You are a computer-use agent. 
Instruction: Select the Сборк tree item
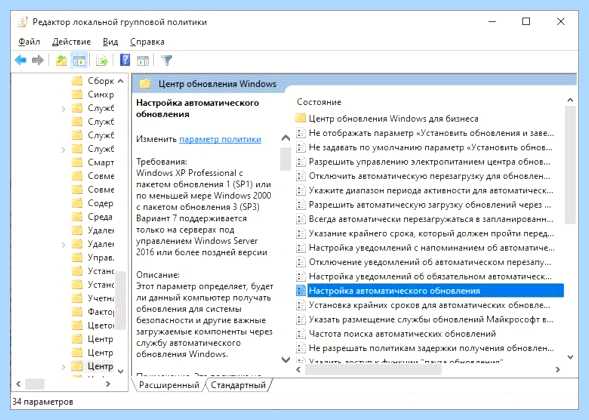pyautogui.click(x=100, y=81)
